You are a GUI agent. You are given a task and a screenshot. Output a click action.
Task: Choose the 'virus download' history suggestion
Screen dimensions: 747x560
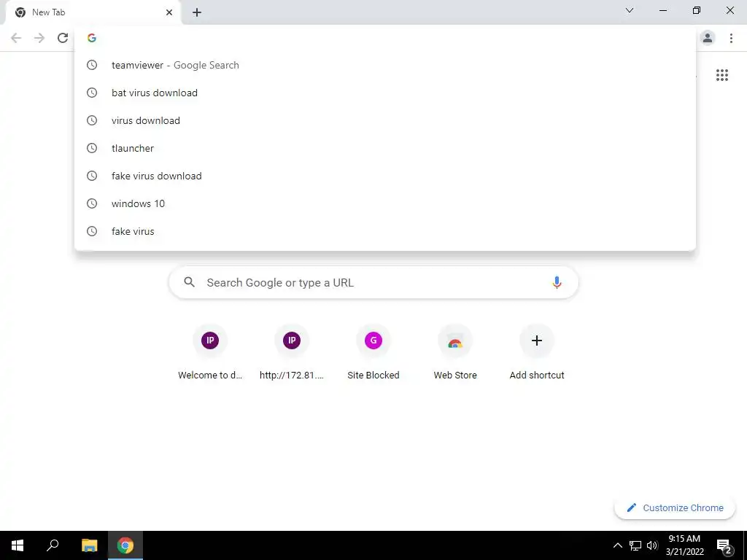click(x=385, y=120)
